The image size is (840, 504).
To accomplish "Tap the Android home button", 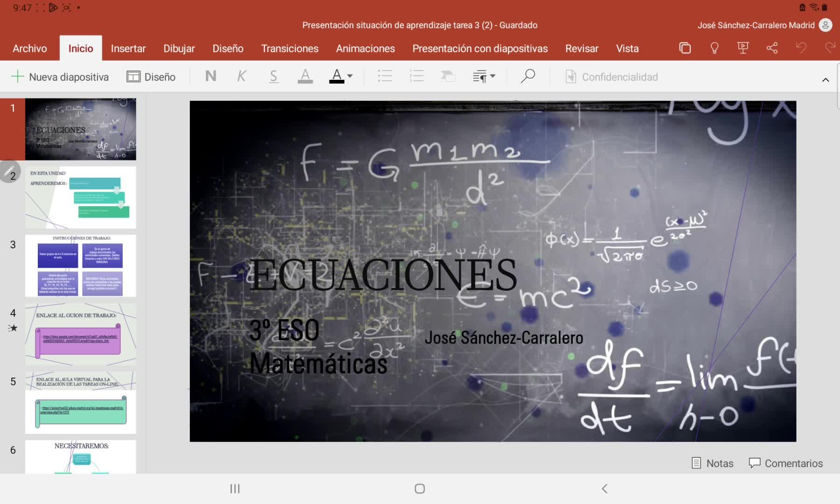I will [x=420, y=489].
